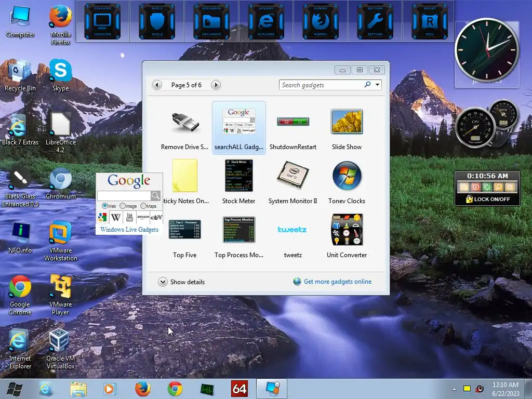Click the Explorer button in top dock
This screenshot has height=399, width=532.
[x=266, y=21]
